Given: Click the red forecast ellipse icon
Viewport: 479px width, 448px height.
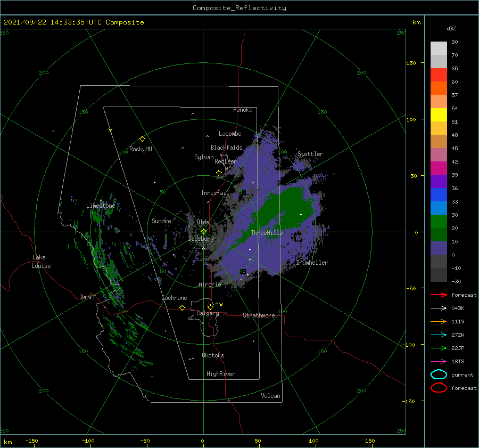Looking at the screenshot, I should tap(439, 388).
